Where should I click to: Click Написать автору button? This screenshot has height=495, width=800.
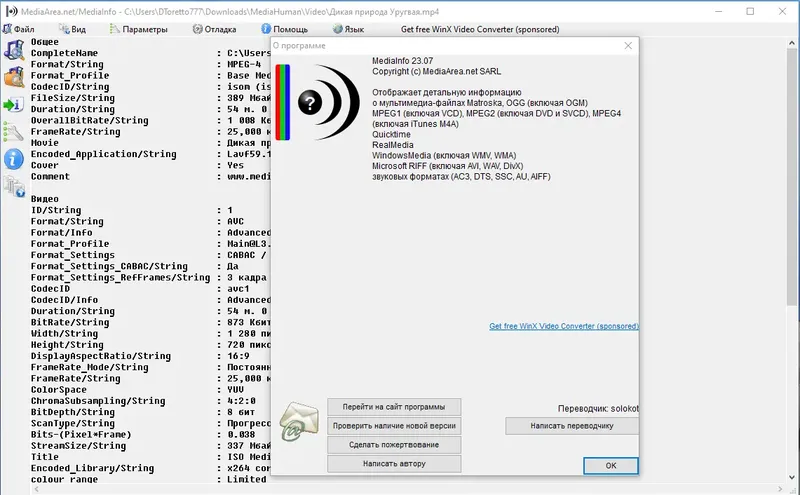(x=394, y=463)
